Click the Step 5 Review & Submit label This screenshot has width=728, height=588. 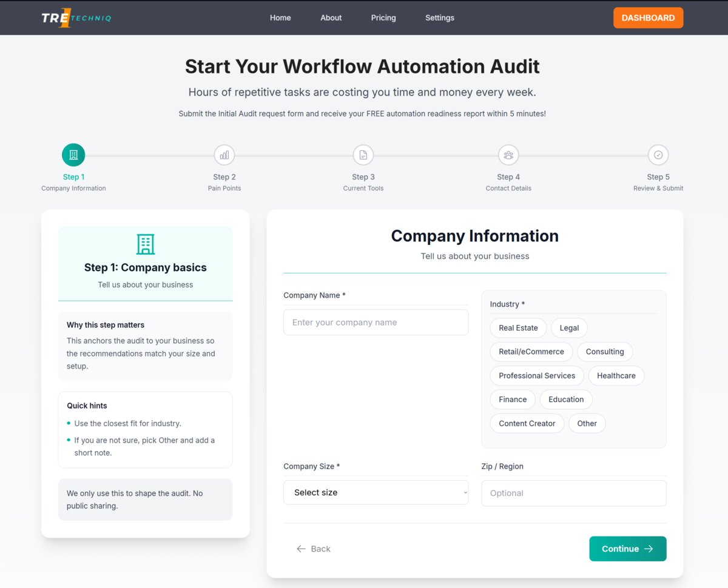[x=658, y=182]
